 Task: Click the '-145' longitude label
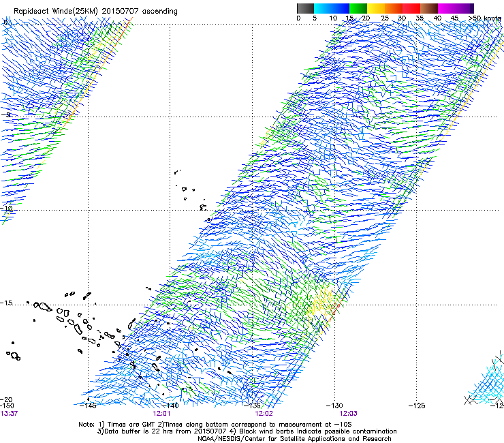click(x=87, y=406)
